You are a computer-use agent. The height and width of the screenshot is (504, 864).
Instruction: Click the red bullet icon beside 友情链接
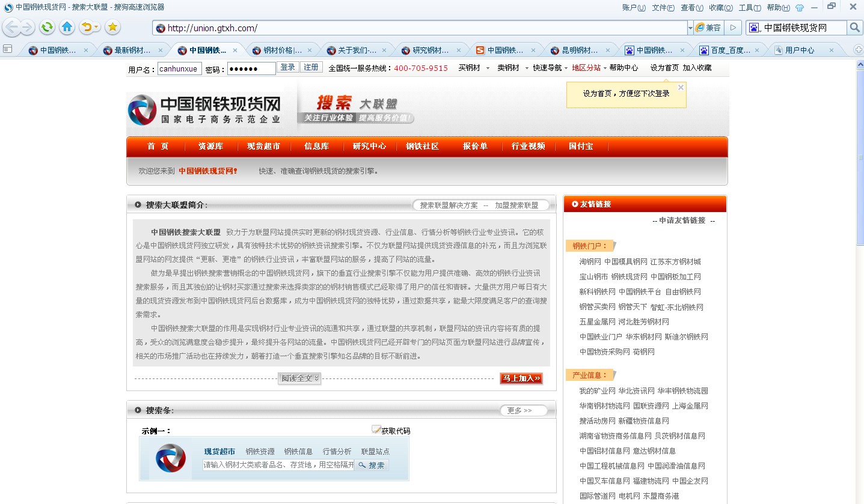pos(575,204)
